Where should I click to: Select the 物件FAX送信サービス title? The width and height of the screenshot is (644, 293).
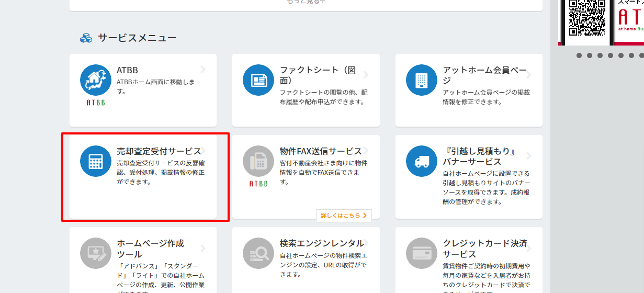321,151
